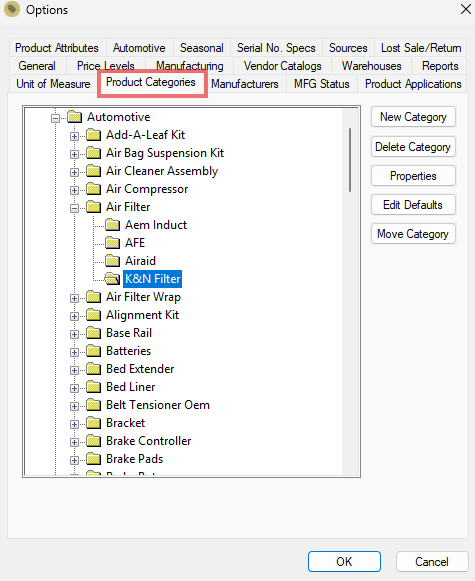Open the Vendor Catalogs tab
The image size is (475, 581).
click(283, 66)
